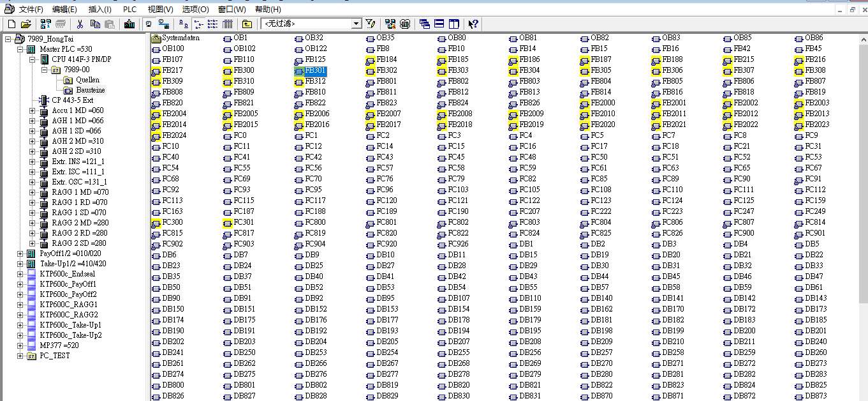The width and height of the screenshot is (868, 401).
Task: Click the context Help arrow icon
Action: coord(473,24)
